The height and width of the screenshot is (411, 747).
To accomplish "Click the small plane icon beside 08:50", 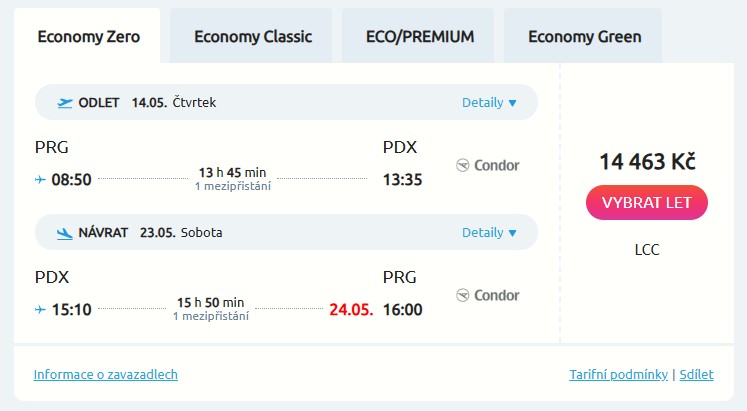I will tap(40, 180).
